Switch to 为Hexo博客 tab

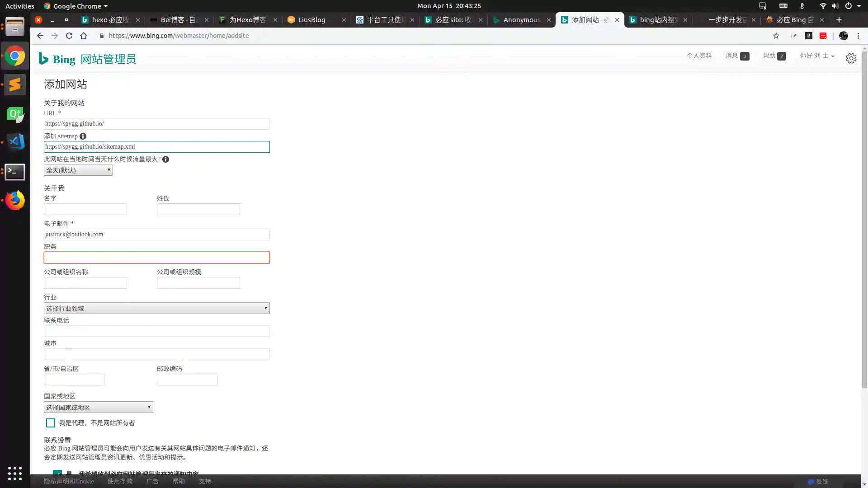point(247,20)
